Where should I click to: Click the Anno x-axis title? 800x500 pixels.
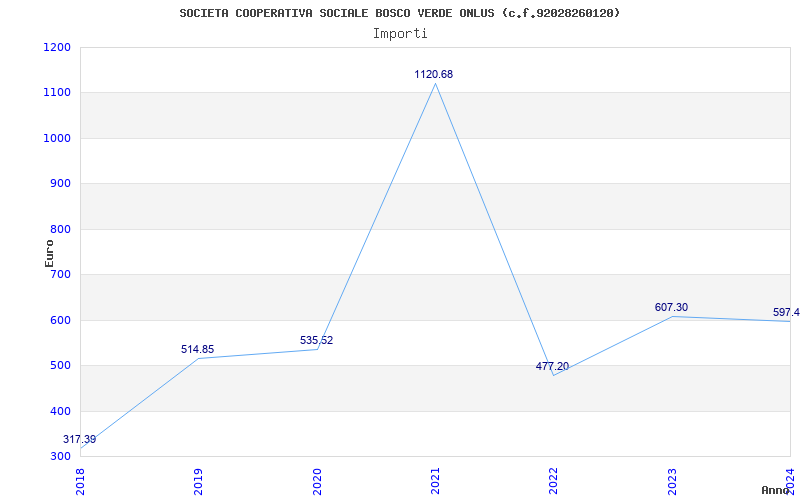(776, 490)
